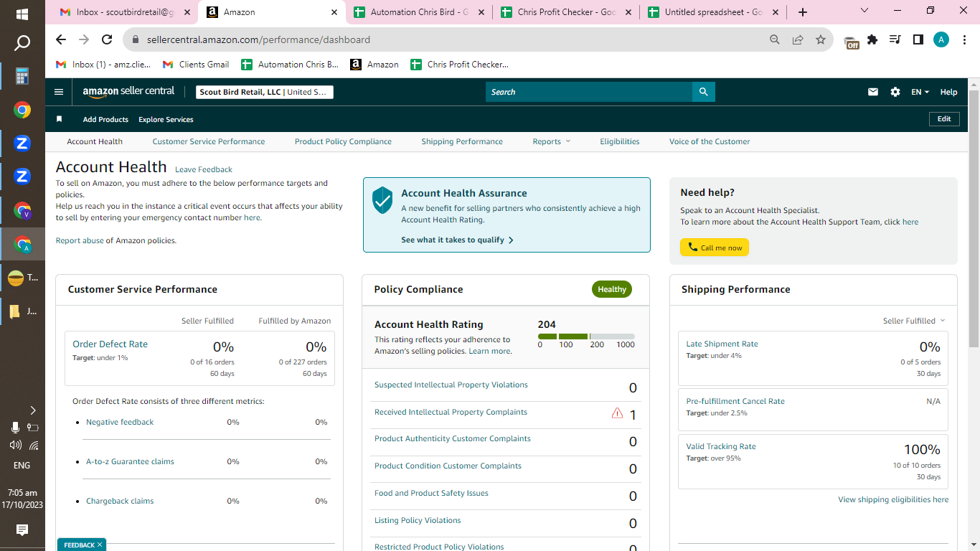Open the Chrome extensions puzzle icon
This screenshot has width=980, height=551.
872,40
